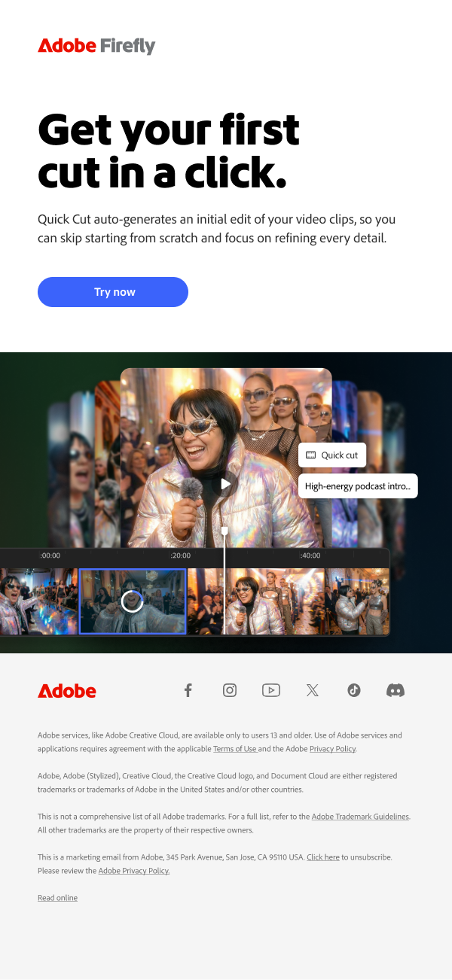Select the last timeline clip thumbnail
Screen dimensions: 452x980
pos(357,601)
